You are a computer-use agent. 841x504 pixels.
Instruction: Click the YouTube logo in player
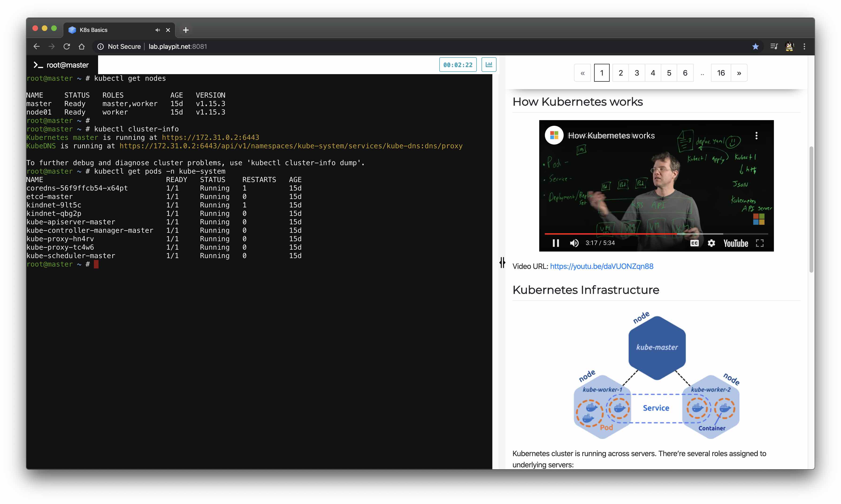[x=736, y=243]
